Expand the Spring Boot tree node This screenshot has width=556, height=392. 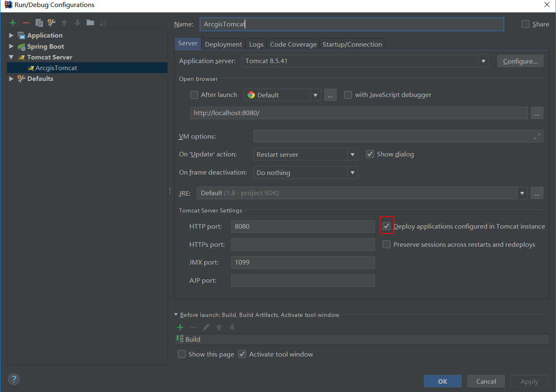(11, 46)
